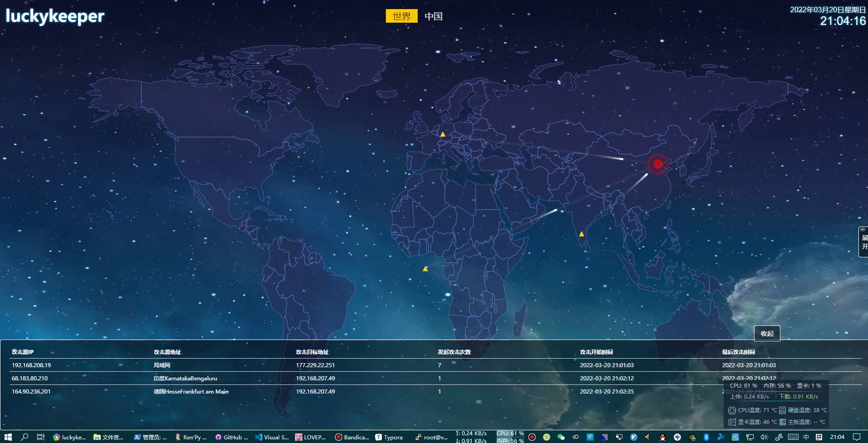Open Visual Studio Code from the taskbar
This screenshot has height=443, width=868.
pos(271,437)
